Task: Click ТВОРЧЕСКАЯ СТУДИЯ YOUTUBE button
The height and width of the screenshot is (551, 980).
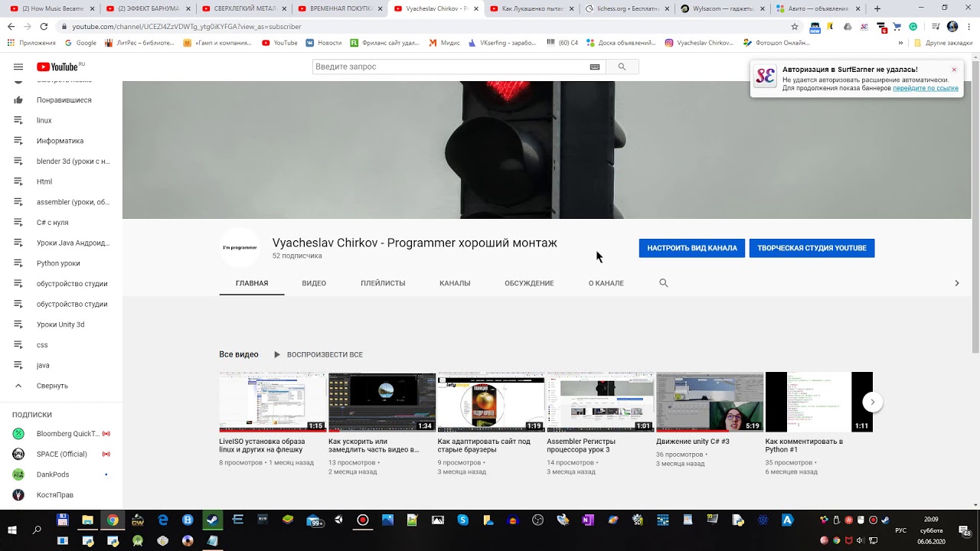Action: coord(812,248)
